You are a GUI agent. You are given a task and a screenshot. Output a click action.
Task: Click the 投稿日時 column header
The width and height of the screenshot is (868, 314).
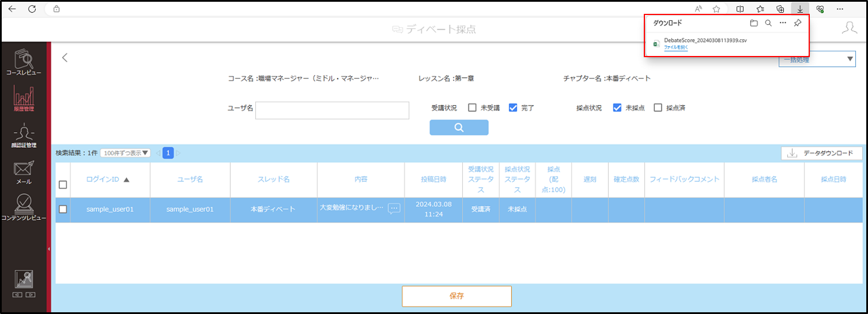[433, 180]
